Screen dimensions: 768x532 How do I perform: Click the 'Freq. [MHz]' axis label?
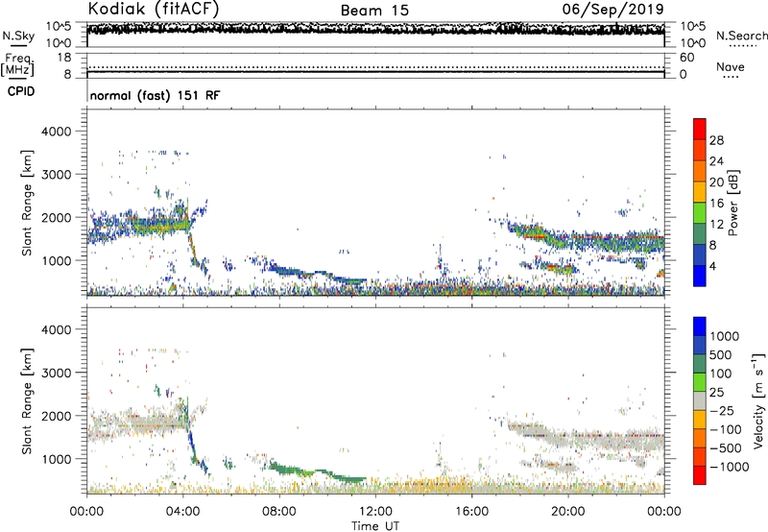tap(17, 64)
